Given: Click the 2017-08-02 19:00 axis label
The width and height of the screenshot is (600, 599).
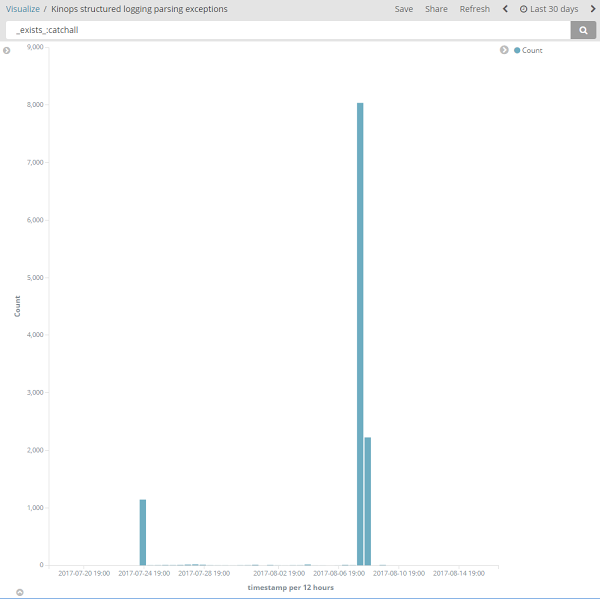Looking at the screenshot, I should [279, 573].
